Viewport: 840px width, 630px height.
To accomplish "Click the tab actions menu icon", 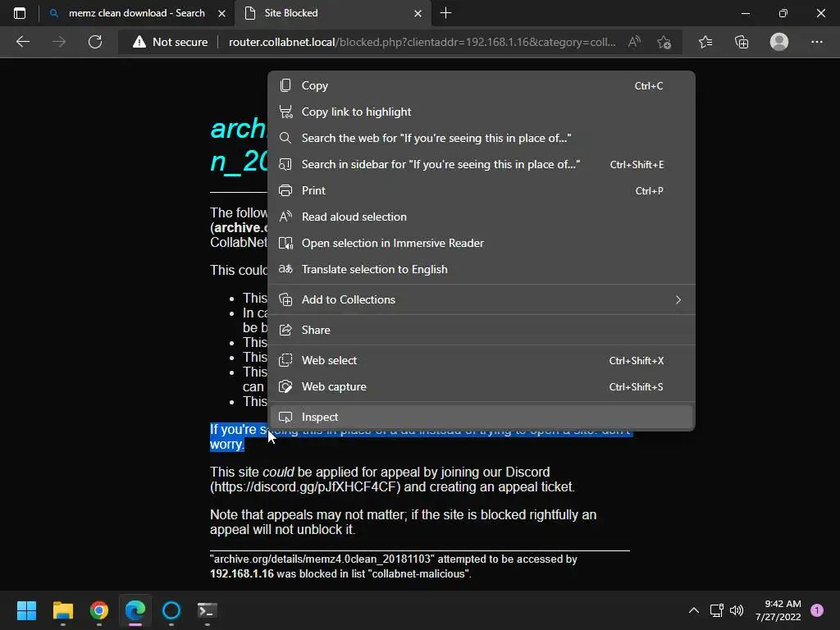I will [20, 13].
